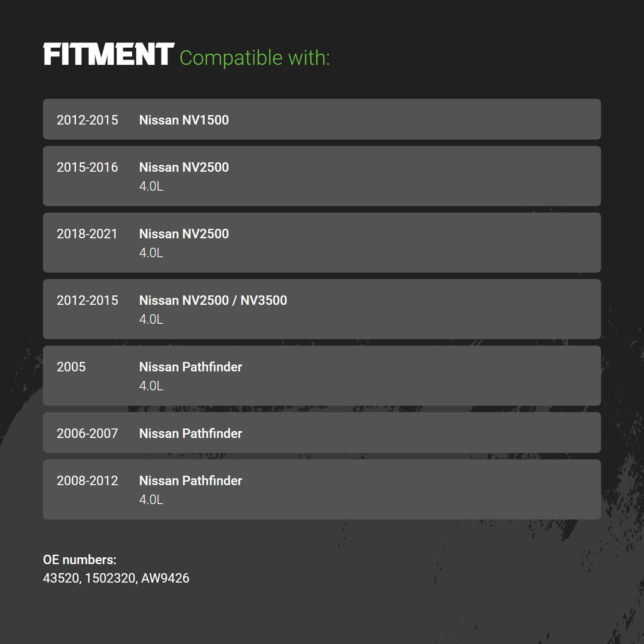Click the '2018-2021' year label
644x644 pixels.
(x=87, y=234)
